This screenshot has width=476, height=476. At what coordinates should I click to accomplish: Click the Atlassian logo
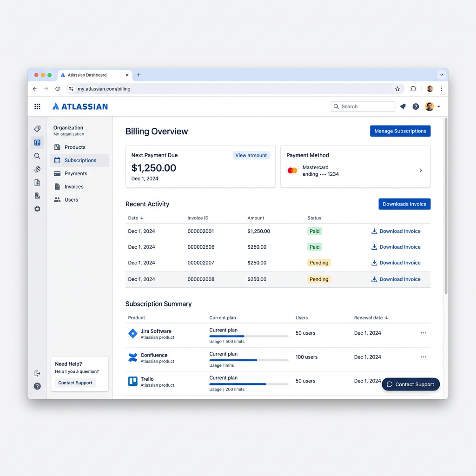[80, 106]
